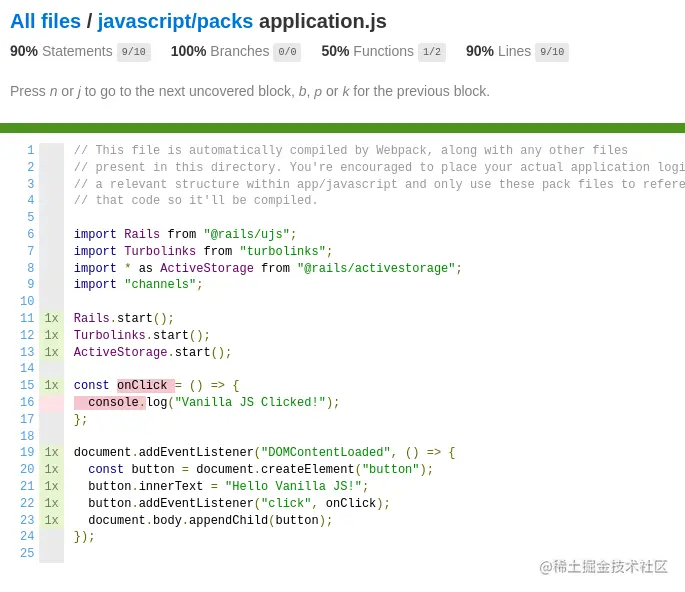
Task: Click line number 1 in the gutter
Action: coord(31,150)
